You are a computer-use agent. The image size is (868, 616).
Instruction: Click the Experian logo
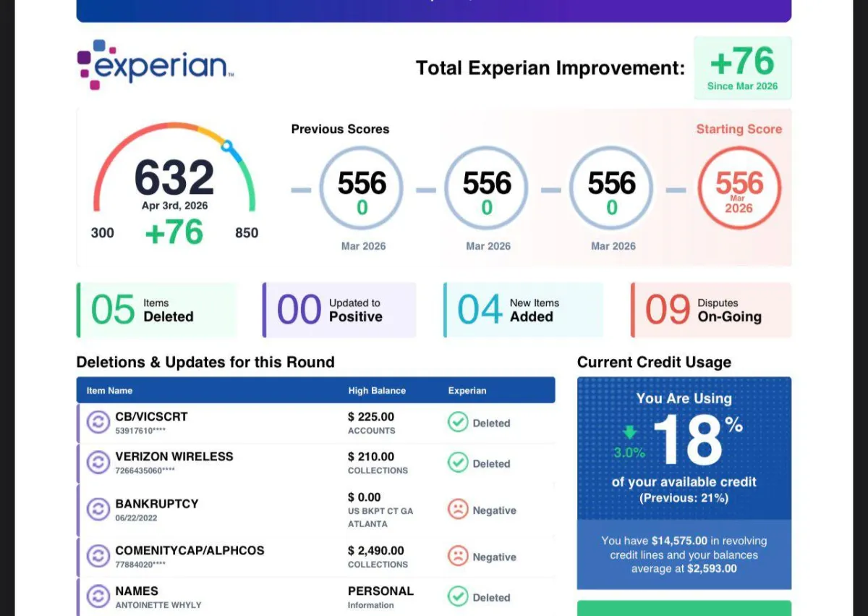[x=156, y=64]
